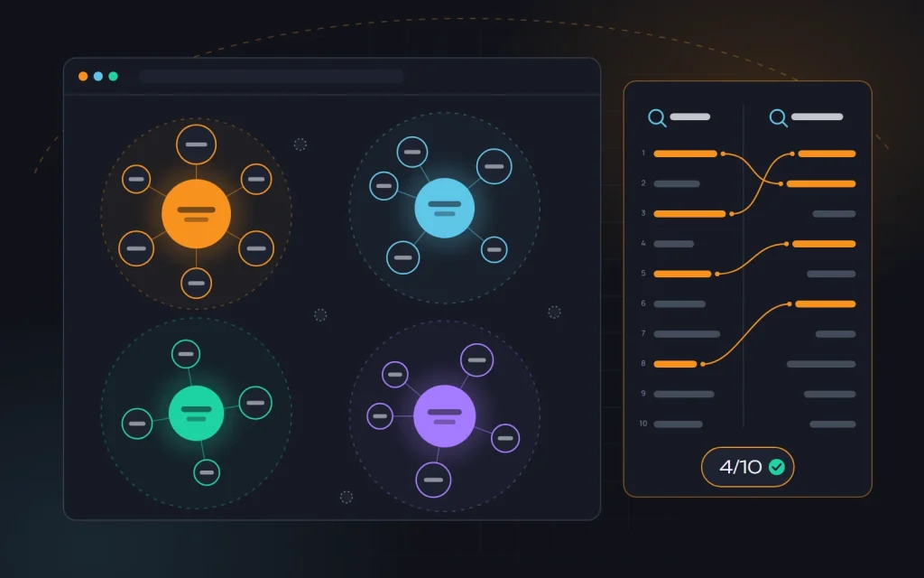Click the row number "1"
This screenshot has height=578, width=924.
click(642, 154)
